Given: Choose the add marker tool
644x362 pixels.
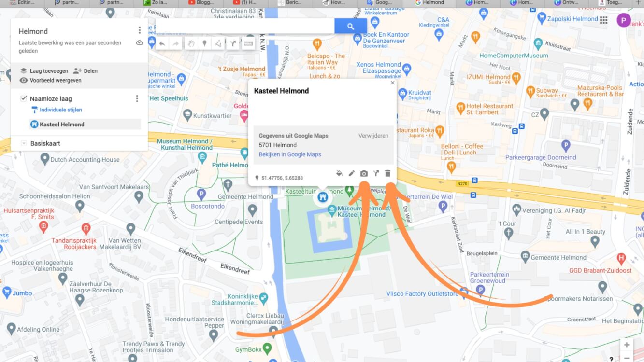Looking at the screenshot, I should pos(205,44).
